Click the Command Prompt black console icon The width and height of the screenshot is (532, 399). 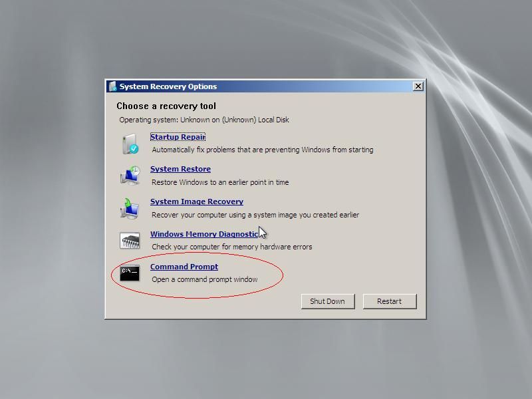[130, 273]
